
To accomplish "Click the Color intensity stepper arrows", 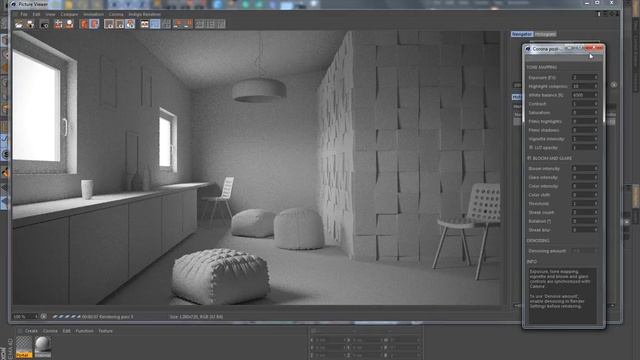I will (x=596, y=186).
